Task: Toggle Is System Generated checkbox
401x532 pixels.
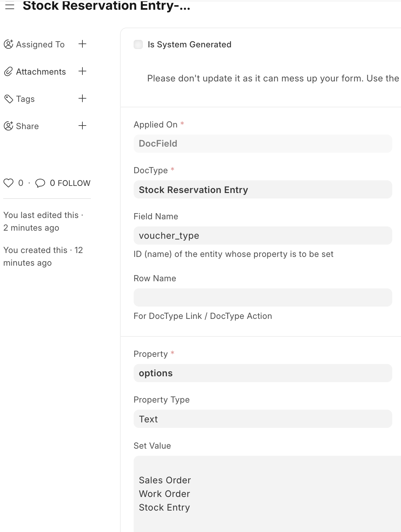Action: [138, 44]
